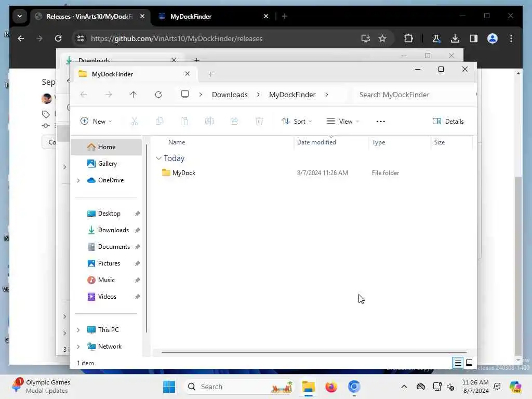The height and width of the screenshot is (399, 532).
Task: Open the New dropdown menu
Action: pyautogui.click(x=96, y=121)
